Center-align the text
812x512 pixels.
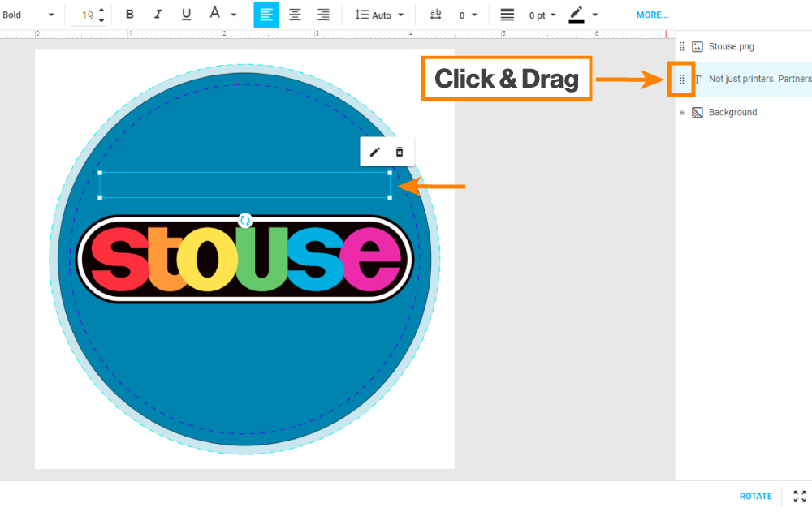pyautogui.click(x=295, y=15)
